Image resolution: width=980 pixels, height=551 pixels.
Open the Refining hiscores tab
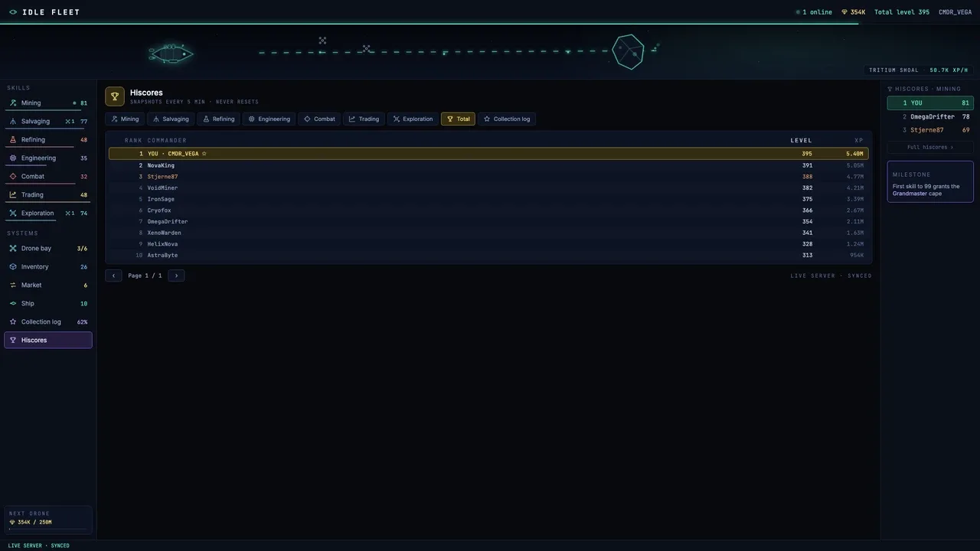(x=219, y=119)
